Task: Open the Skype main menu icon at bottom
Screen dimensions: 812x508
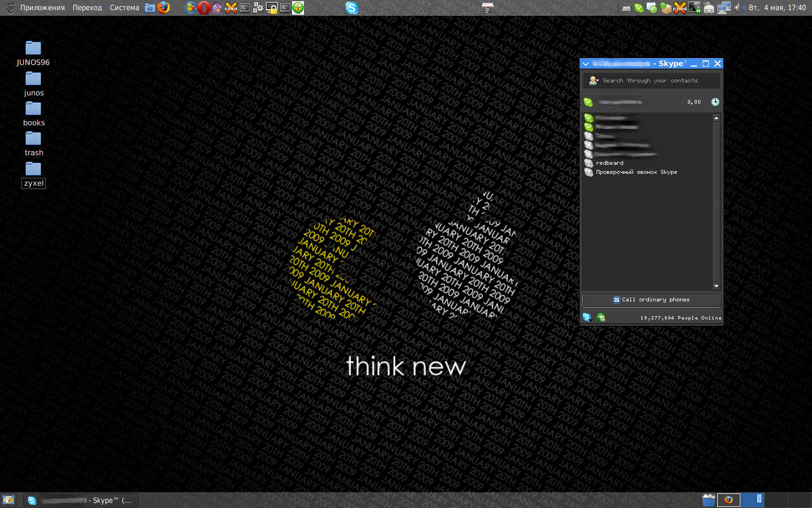Action: click(x=587, y=317)
